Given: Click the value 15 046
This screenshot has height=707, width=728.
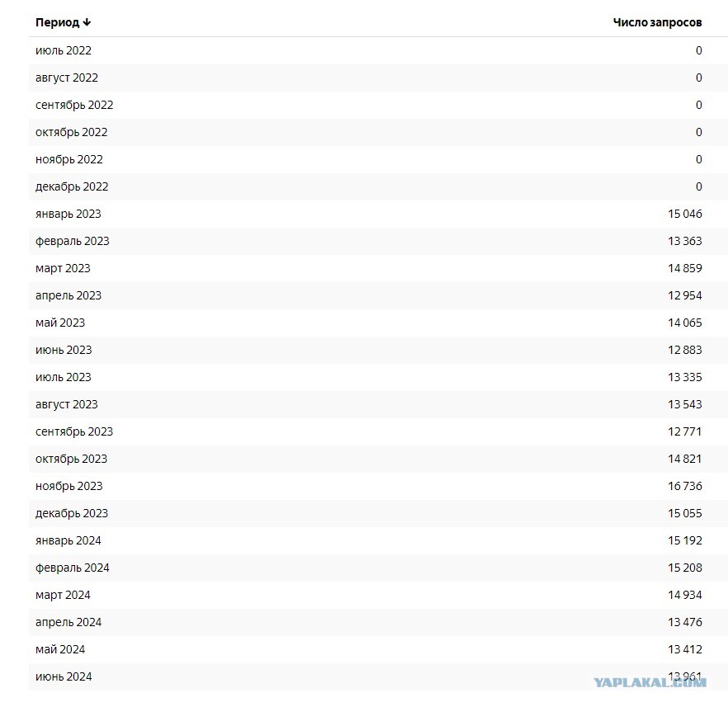Looking at the screenshot, I should (685, 214).
